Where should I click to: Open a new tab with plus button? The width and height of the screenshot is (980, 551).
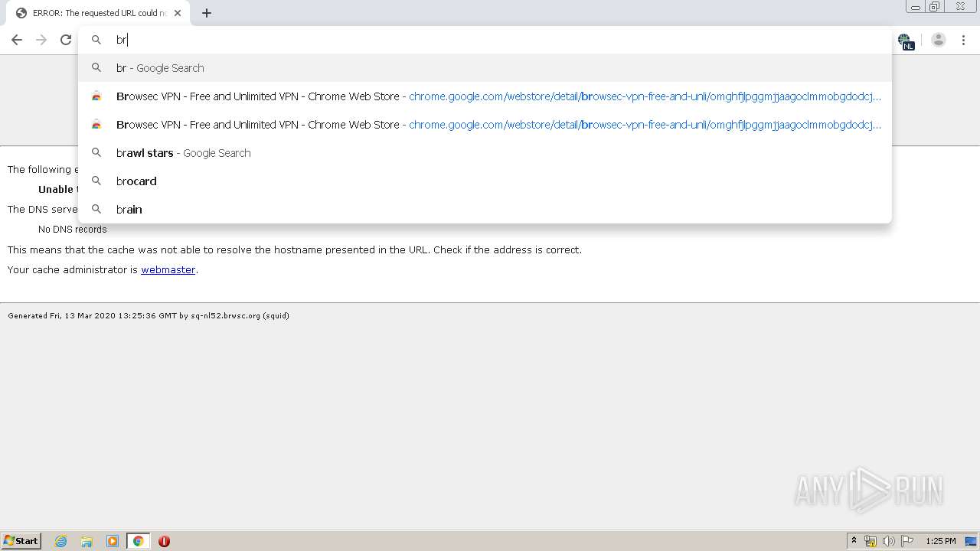(207, 13)
